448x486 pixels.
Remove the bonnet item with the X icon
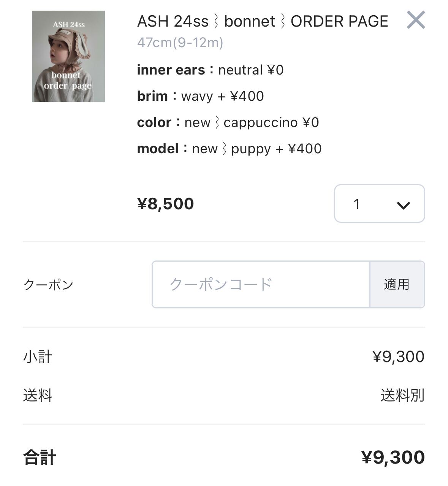click(x=416, y=20)
